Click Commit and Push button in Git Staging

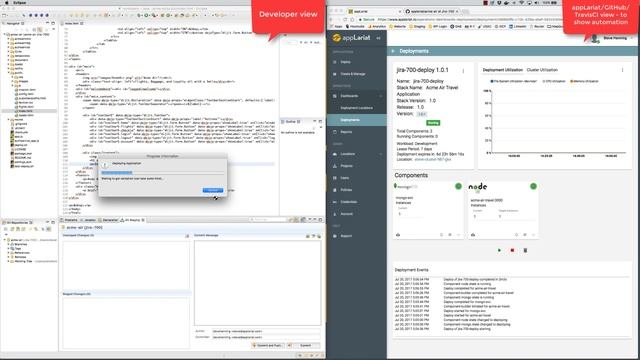pos(268,345)
